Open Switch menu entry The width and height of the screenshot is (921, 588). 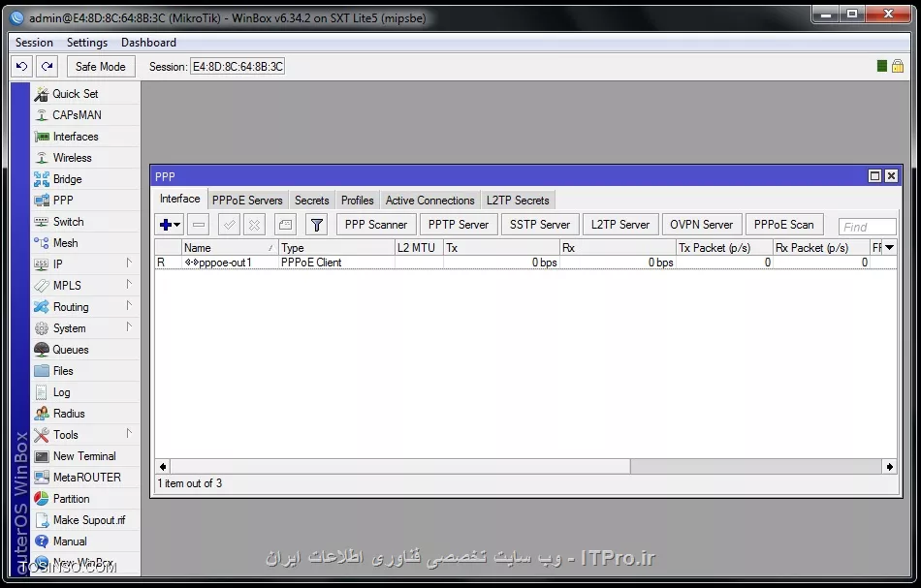(85, 222)
